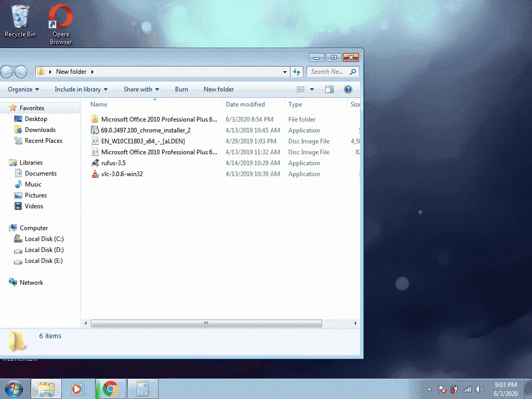Click the search magnifier icon
The width and height of the screenshot is (532, 399).
pyautogui.click(x=353, y=72)
